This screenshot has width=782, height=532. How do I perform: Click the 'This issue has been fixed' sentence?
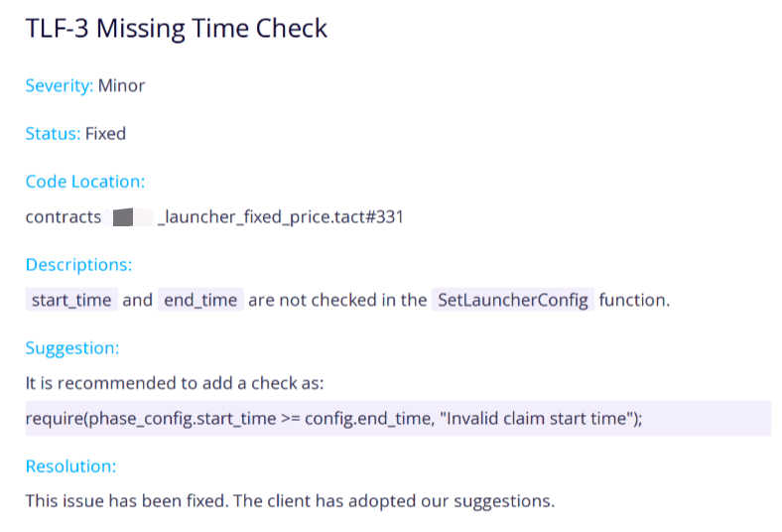(x=289, y=500)
